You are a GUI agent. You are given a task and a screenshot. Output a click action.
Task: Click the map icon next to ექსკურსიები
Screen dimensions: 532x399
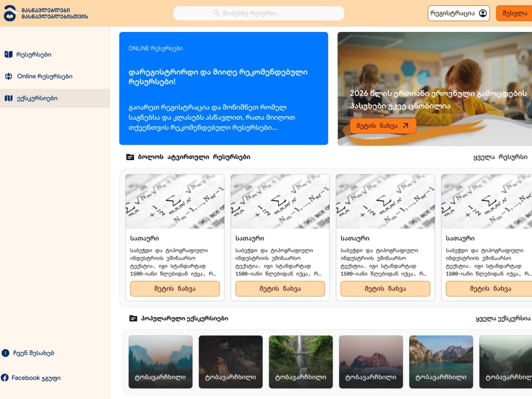[x=9, y=98]
